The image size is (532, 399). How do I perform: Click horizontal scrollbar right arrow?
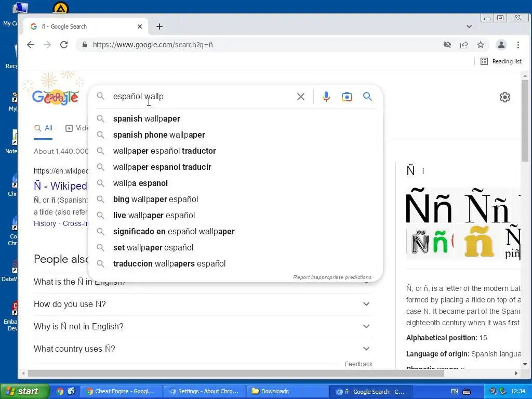tap(516, 373)
